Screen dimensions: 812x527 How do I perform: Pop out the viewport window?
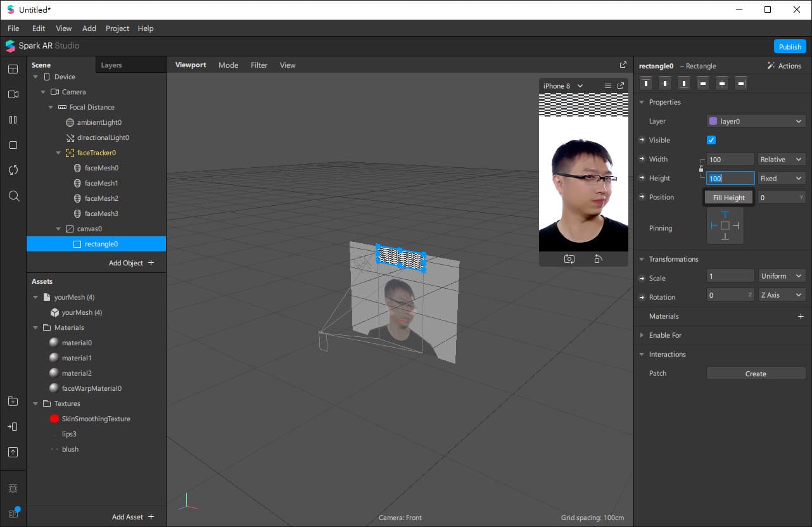point(623,65)
